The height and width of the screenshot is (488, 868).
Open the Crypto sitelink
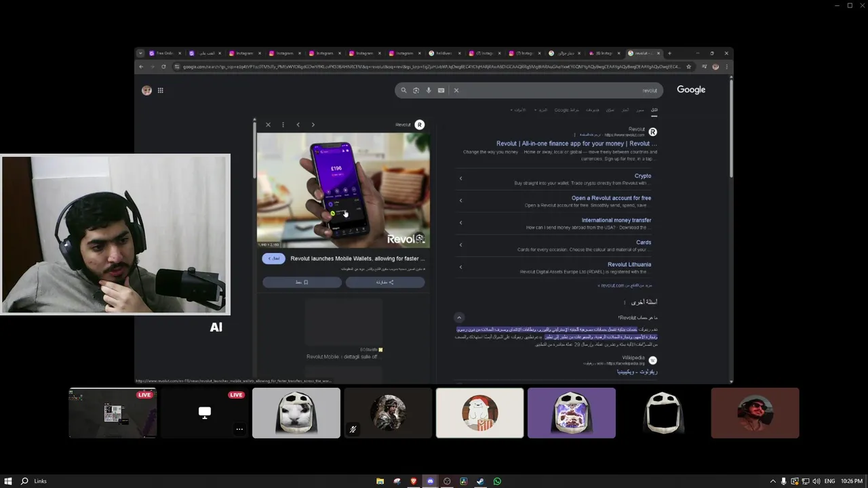pos(643,176)
